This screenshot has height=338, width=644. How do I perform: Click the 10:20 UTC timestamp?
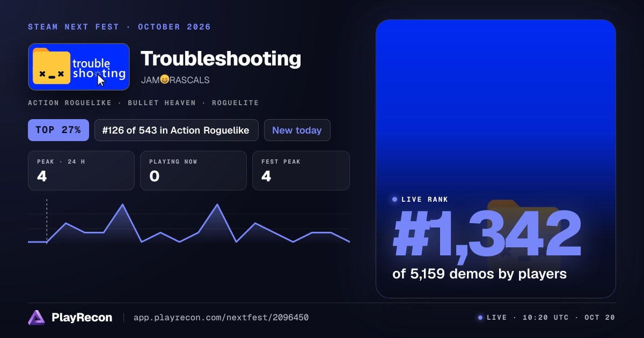545,318
